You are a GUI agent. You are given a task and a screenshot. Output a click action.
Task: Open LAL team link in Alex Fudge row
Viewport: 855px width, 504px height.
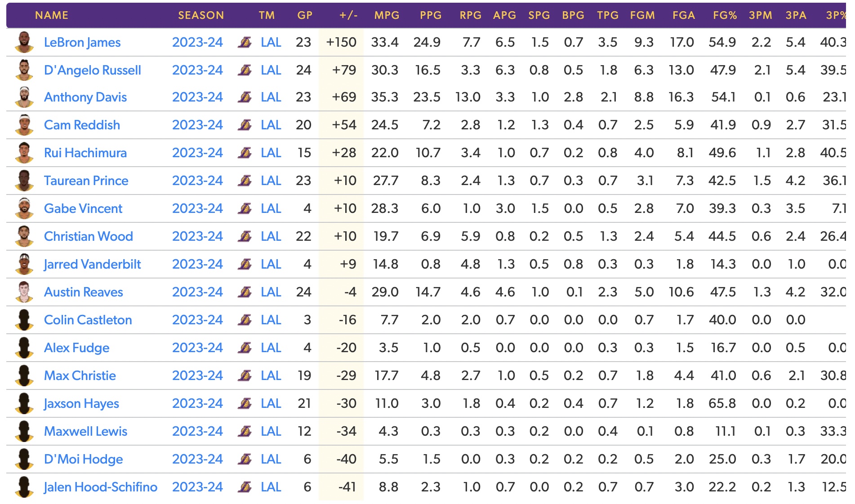[271, 348]
